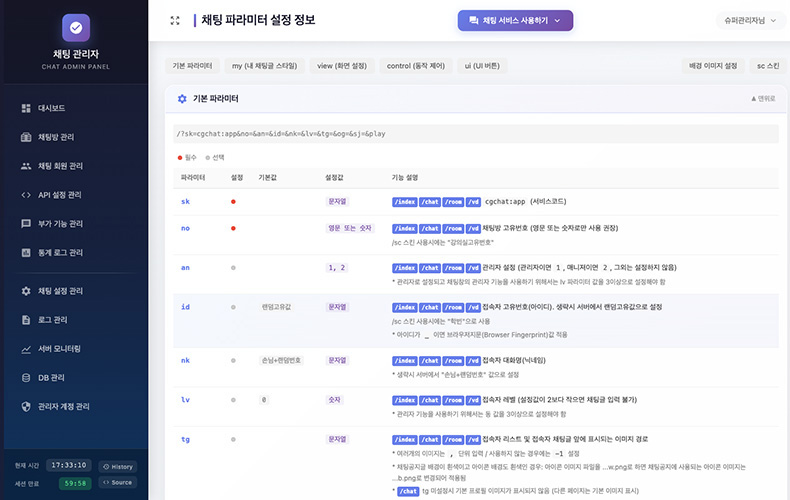Image resolution: width=790 pixels, height=500 pixels.
Task: Click the /chat badge in the tg note
Action: [x=409, y=491]
